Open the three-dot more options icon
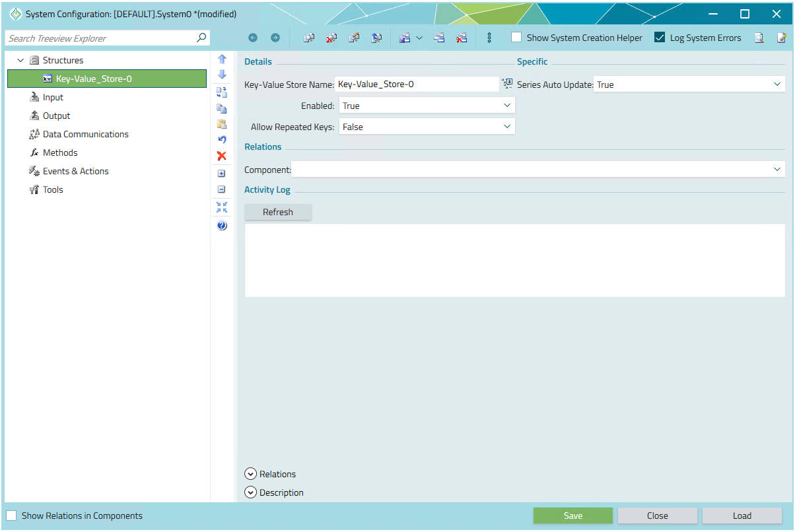 click(x=489, y=38)
